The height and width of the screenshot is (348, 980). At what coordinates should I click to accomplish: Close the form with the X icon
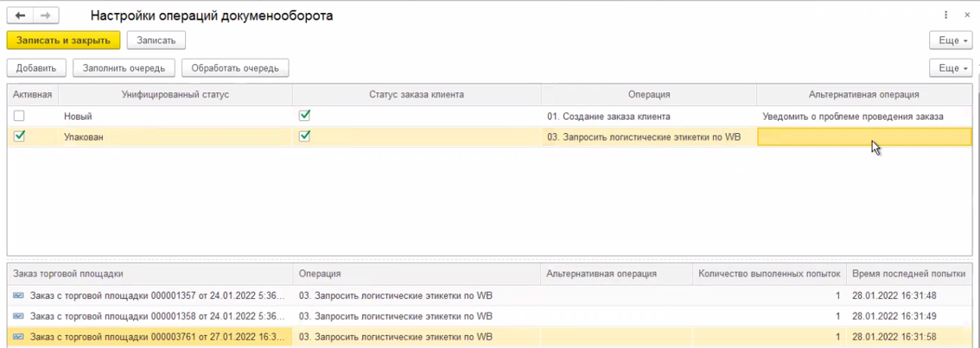pyautogui.click(x=968, y=16)
